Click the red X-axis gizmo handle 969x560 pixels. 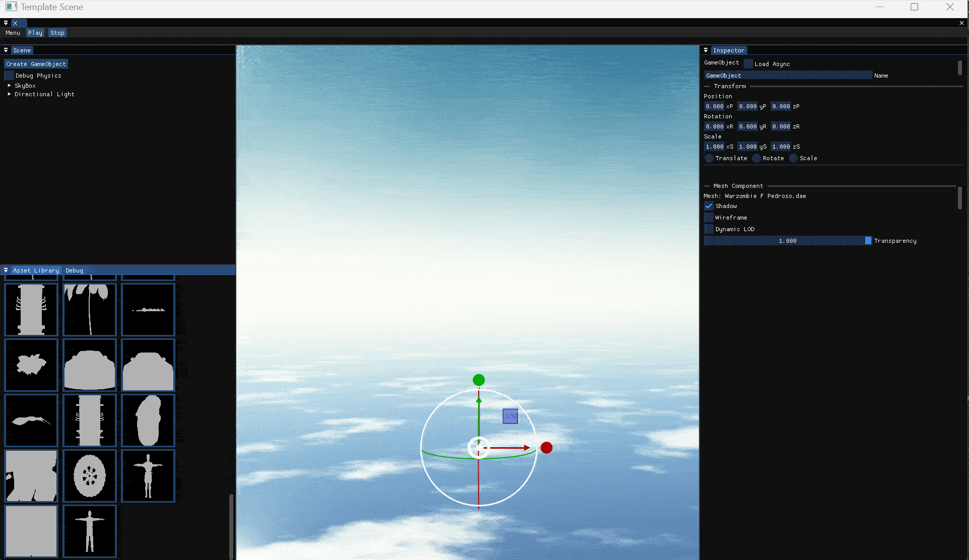[x=546, y=448]
